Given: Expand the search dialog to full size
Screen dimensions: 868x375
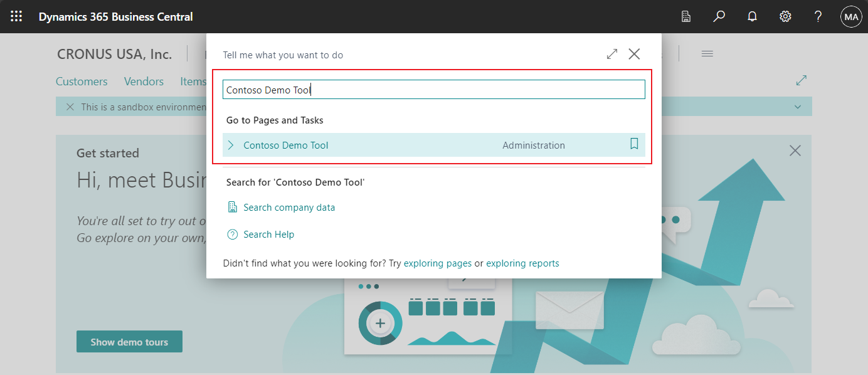Looking at the screenshot, I should point(612,55).
